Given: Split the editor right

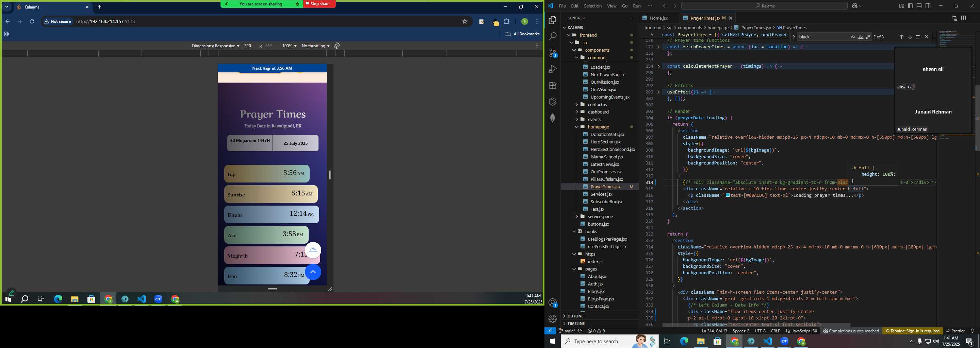Looking at the screenshot, I should 963,18.
